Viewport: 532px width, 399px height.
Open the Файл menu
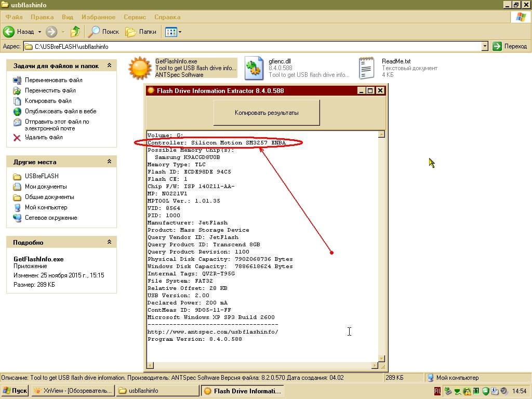14,17
